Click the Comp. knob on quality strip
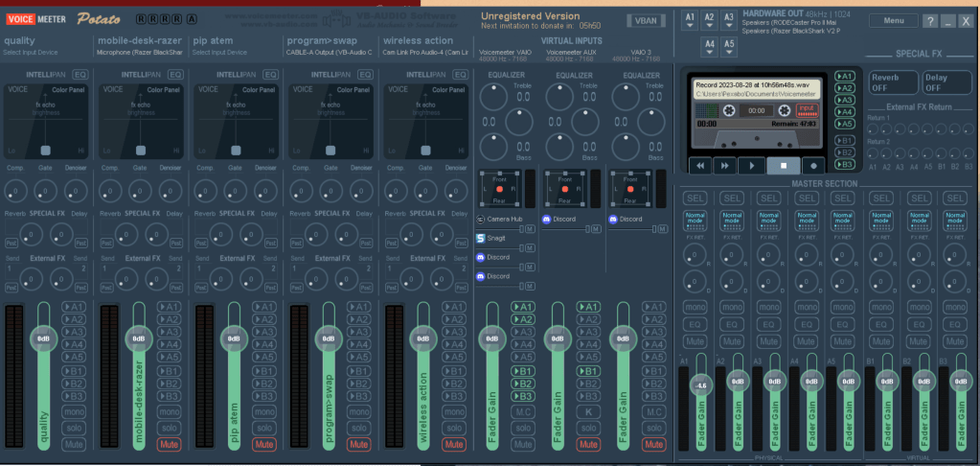 pyautogui.click(x=16, y=190)
